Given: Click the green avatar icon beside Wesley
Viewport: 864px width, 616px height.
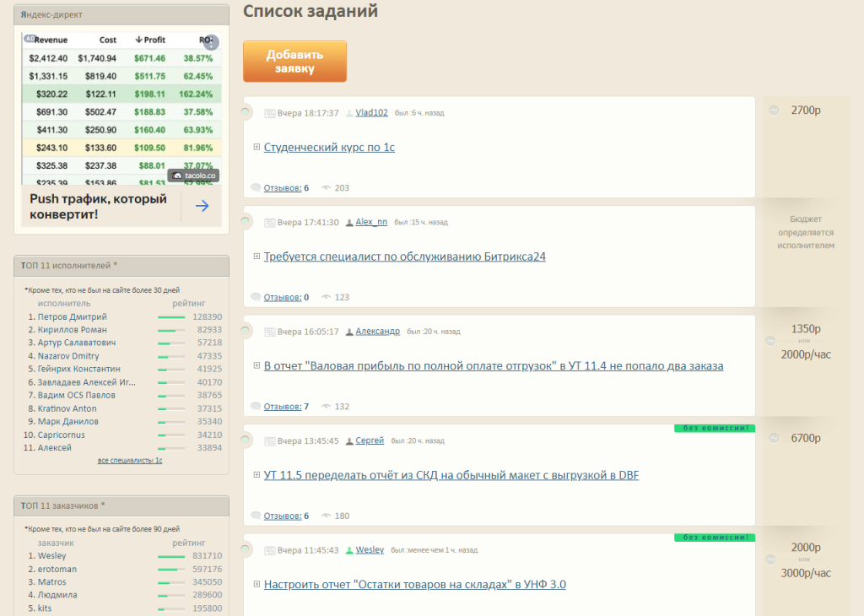Looking at the screenshot, I should point(349,550).
